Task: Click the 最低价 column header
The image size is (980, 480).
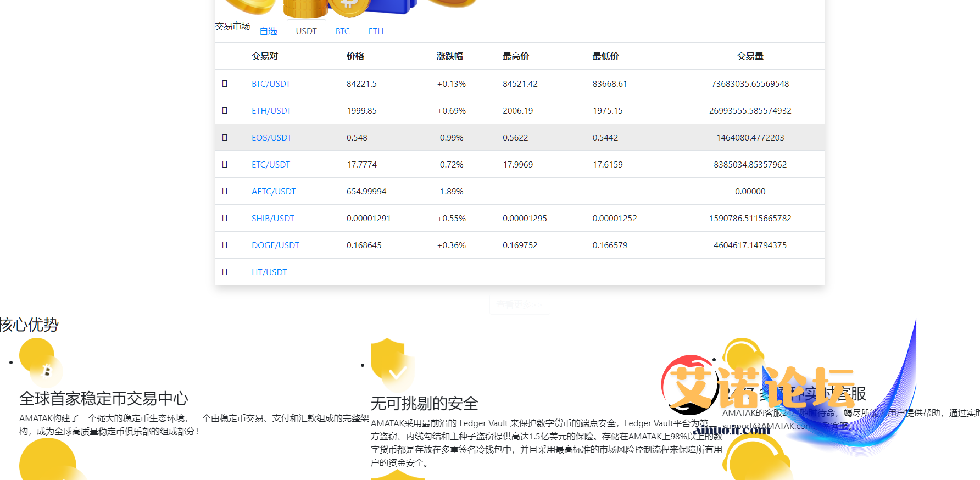Action: [605, 56]
